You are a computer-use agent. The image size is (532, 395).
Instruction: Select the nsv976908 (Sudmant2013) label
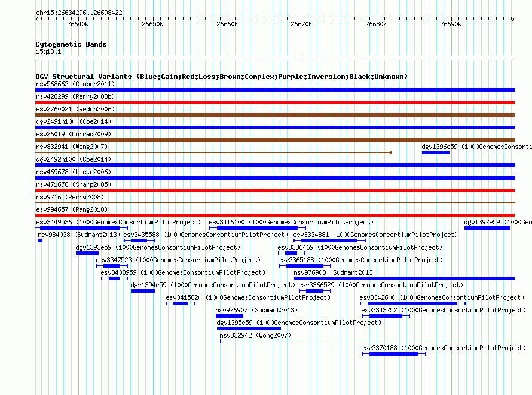click(x=335, y=272)
